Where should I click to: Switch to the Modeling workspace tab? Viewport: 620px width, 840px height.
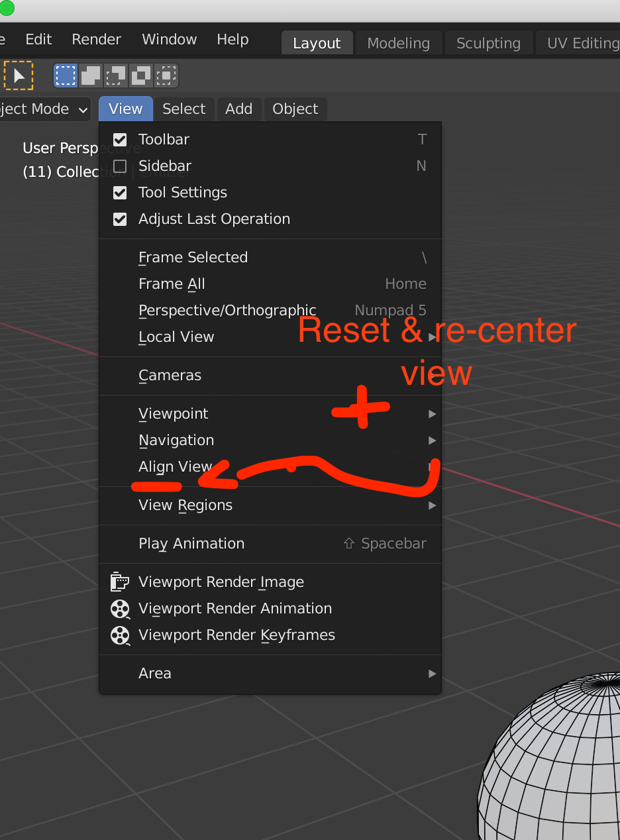398,43
